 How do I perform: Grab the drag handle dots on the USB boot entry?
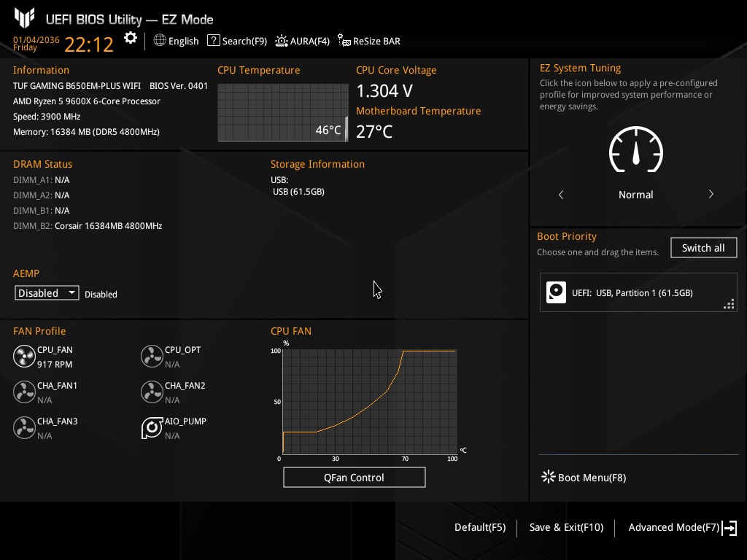[729, 304]
